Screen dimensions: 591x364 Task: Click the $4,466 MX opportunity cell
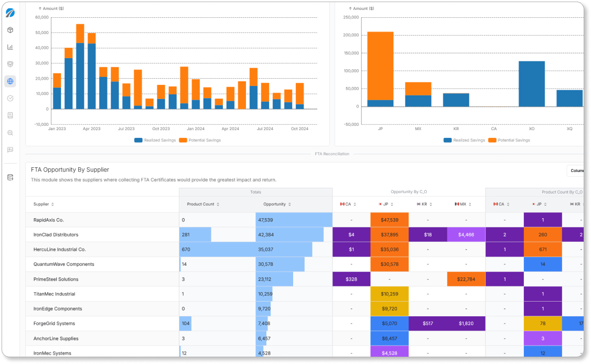tap(466, 235)
